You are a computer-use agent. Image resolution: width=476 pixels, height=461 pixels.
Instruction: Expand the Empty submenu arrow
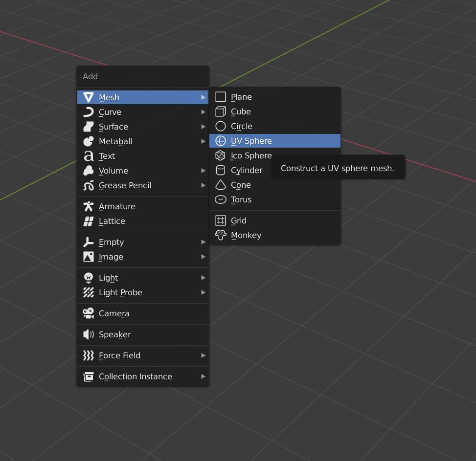(x=203, y=242)
